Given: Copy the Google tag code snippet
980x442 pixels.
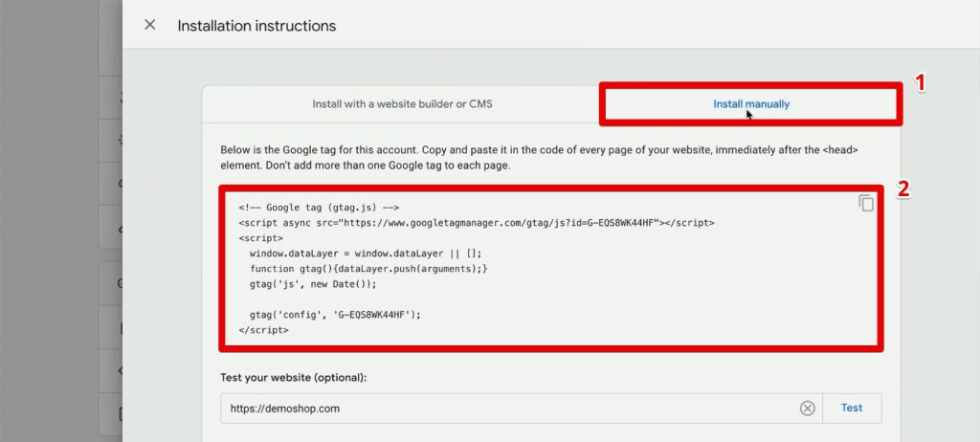Looking at the screenshot, I should [x=865, y=203].
